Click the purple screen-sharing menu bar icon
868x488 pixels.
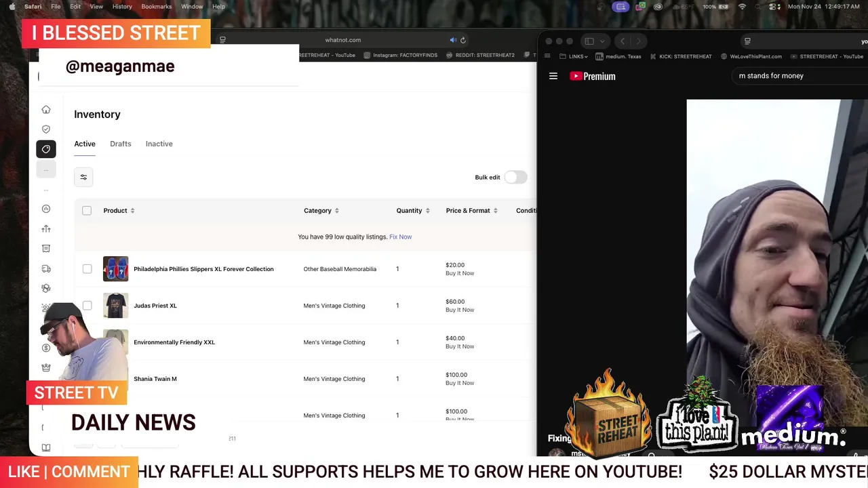pos(620,7)
